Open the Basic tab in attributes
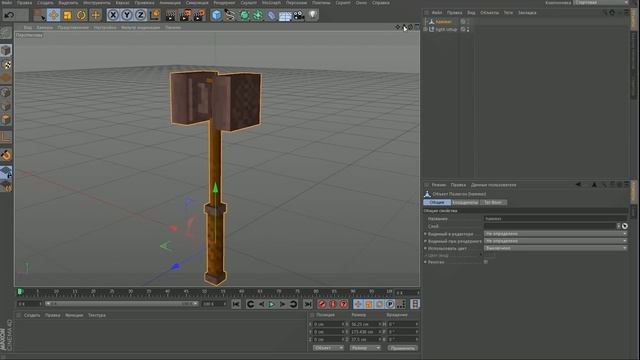 437,202
